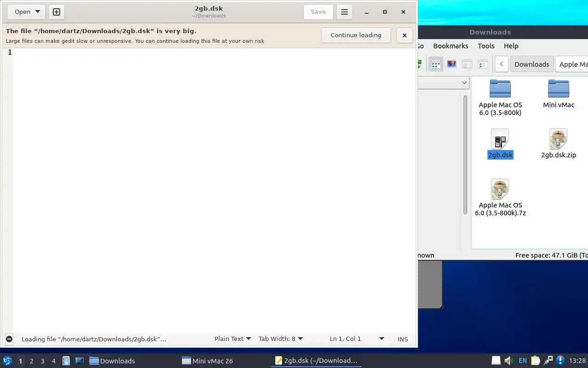Open the gedit hamburger menu
Screen dimensions: 588x368
coord(345,12)
